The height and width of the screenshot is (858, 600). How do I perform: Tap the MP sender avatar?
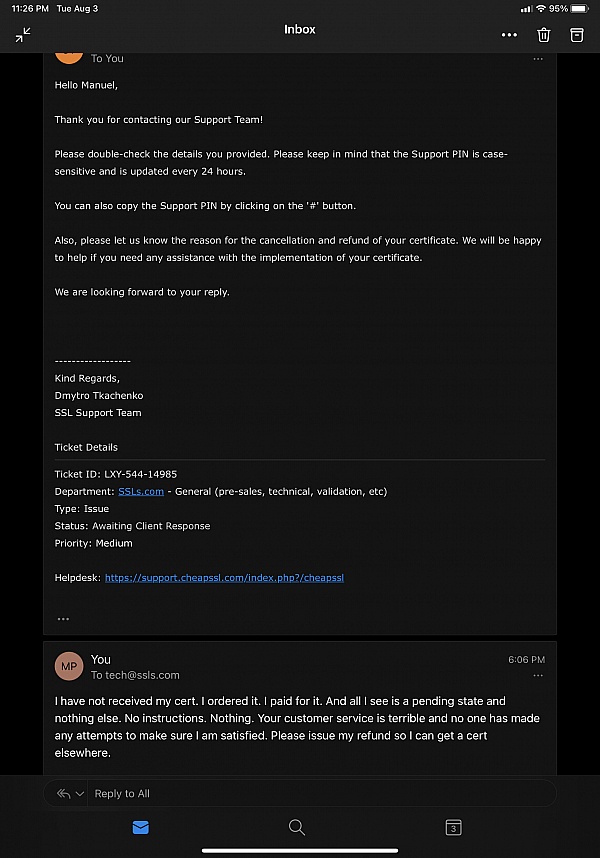click(x=69, y=666)
